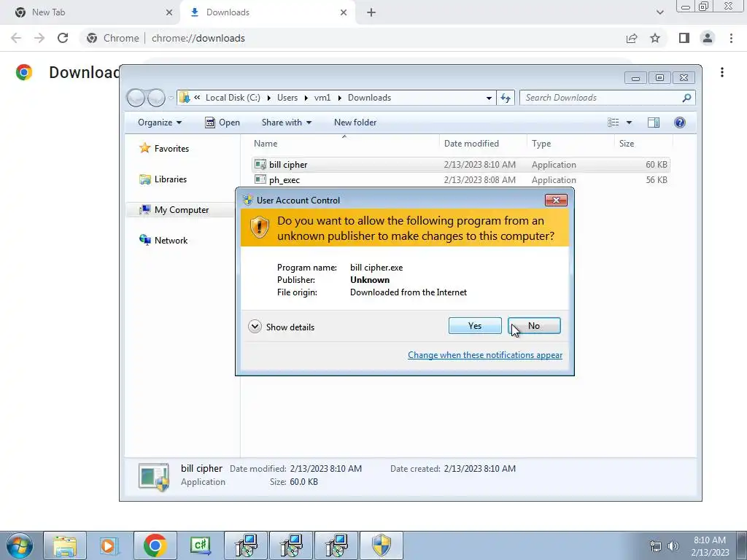The height and width of the screenshot is (560, 747).
Task: Open the Chrome profile avatar
Action: tap(708, 38)
